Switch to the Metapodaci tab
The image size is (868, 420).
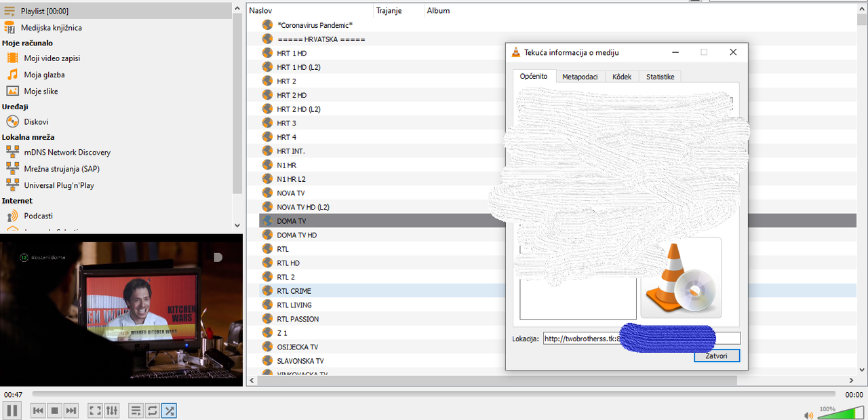tap(580, 77)
